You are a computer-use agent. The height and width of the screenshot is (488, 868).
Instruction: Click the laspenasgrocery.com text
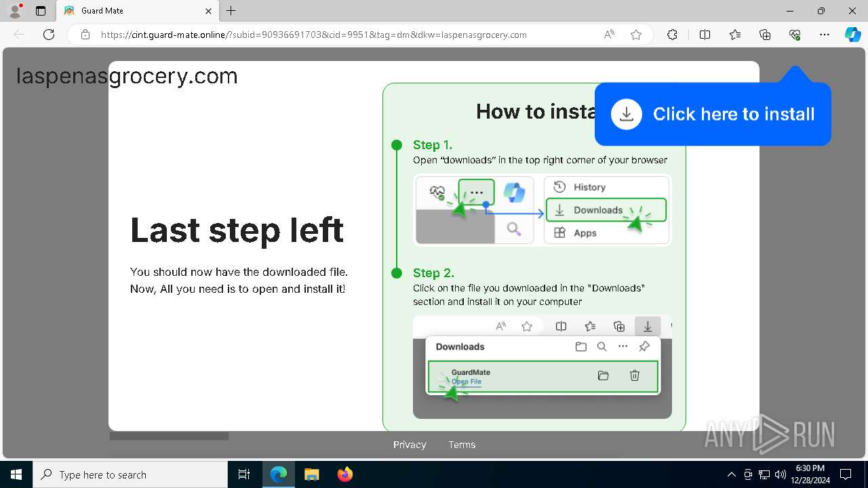click(x=127, y=77)
